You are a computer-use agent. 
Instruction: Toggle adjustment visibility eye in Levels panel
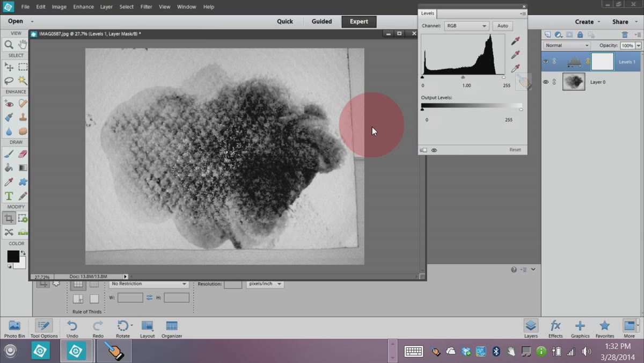click(434, 150)
